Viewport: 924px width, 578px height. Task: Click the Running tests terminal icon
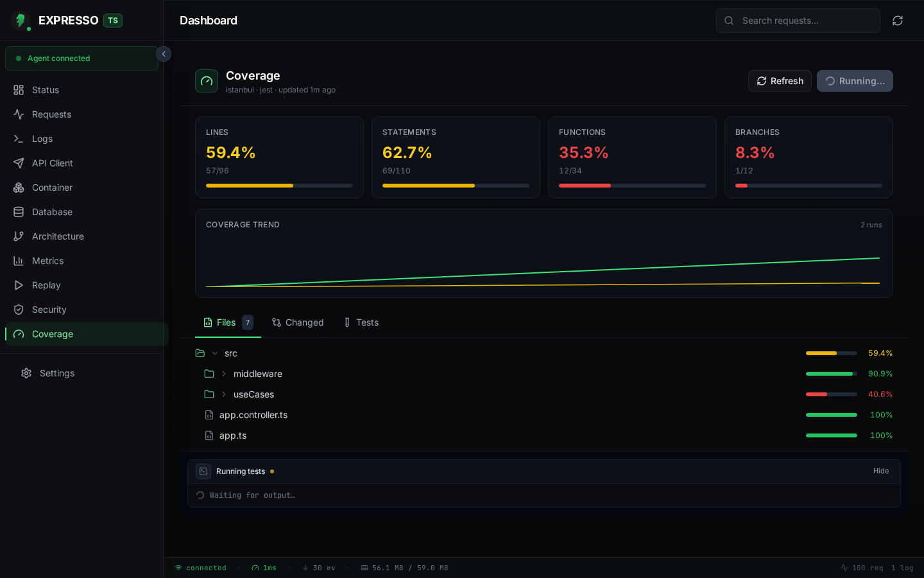pos(203,471)
